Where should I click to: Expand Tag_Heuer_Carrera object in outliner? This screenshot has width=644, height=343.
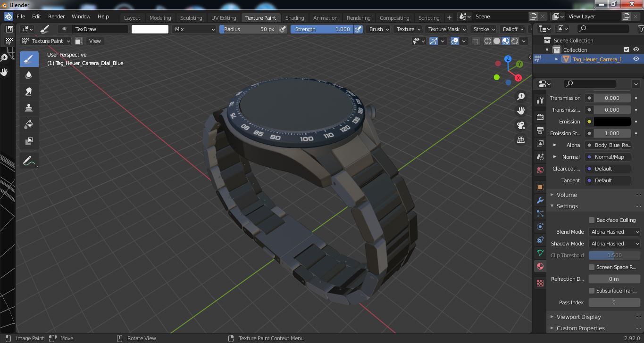click(x=557, y=59)
